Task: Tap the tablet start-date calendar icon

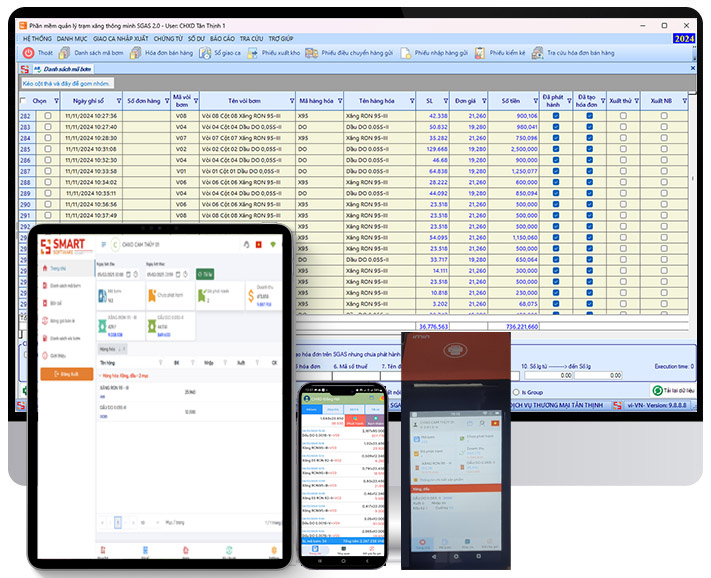Action: (128, 274)
